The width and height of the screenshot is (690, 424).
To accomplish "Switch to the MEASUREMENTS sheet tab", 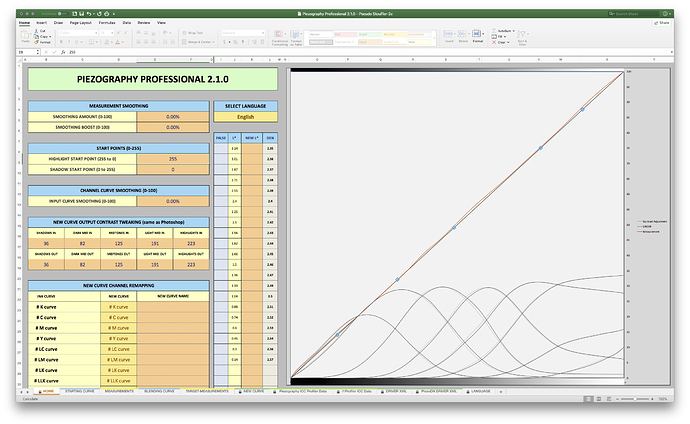I will click(119, 391).
